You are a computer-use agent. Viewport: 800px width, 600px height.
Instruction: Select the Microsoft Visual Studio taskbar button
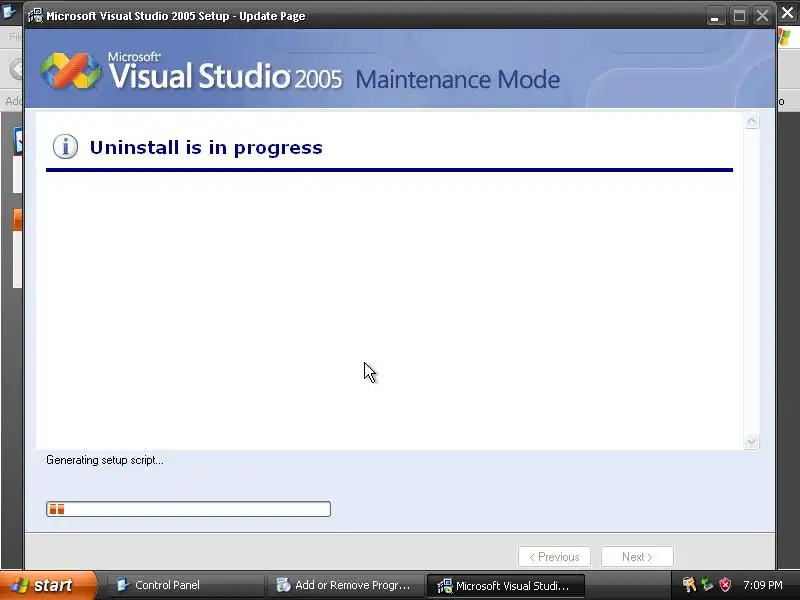[505, 585]
